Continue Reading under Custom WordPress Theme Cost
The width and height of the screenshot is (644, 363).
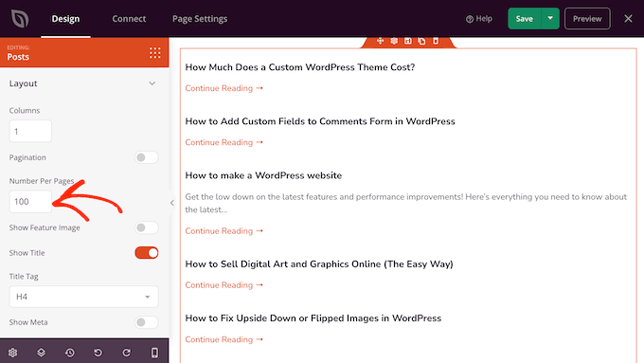click(x=224, y=88)
